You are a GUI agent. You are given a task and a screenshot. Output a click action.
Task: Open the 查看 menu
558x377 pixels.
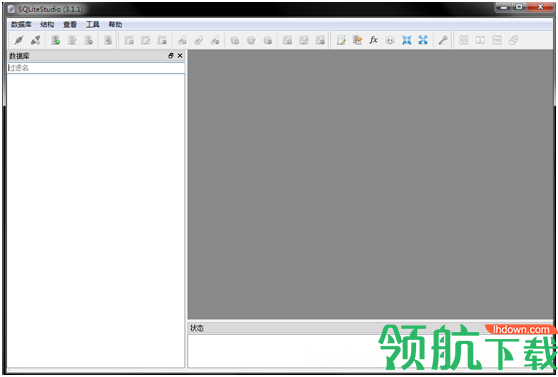pyautogui.click(x=70, y=25)
